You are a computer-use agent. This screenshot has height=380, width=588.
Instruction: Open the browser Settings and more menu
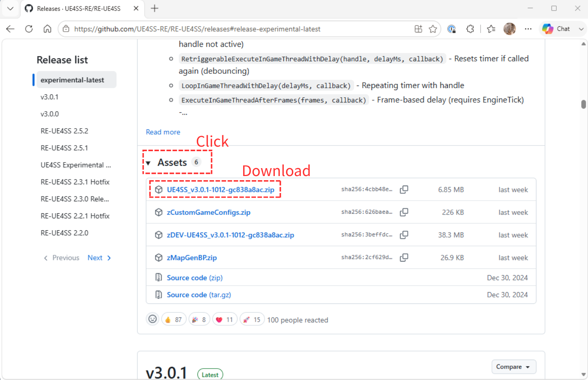click(x=528, y=29)
